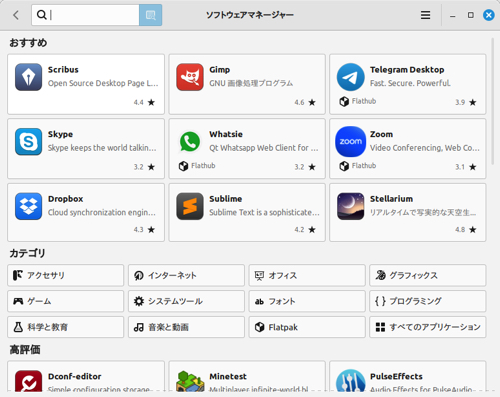Click 'Video Conferencing, Web Co...' description
500x397 pixels.
[425, 148]
